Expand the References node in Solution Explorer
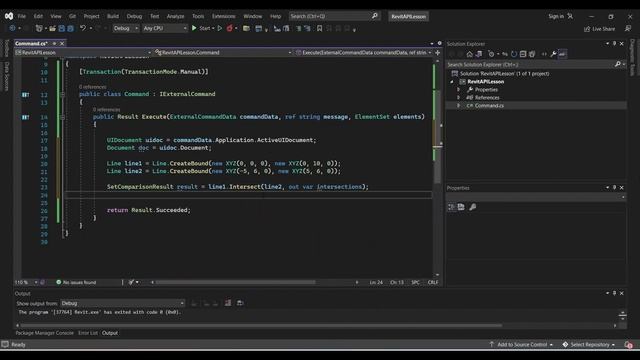 click(x=458, y=98)
